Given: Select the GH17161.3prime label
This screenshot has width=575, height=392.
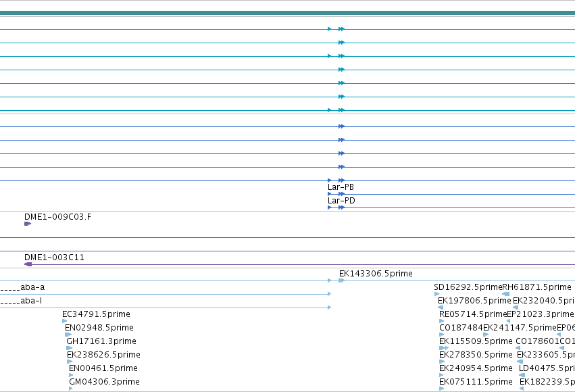Looking at the screenshot, I should (101, 341).
